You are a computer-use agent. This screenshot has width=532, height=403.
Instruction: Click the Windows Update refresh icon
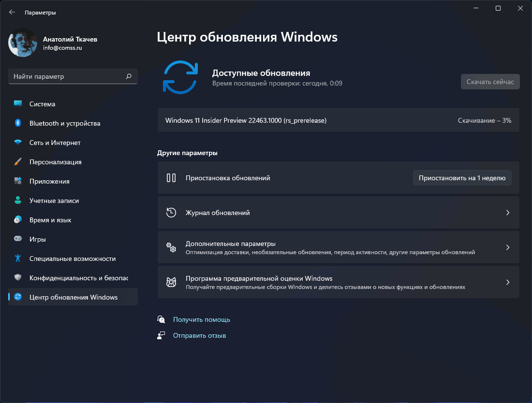[x=180, y=77]
